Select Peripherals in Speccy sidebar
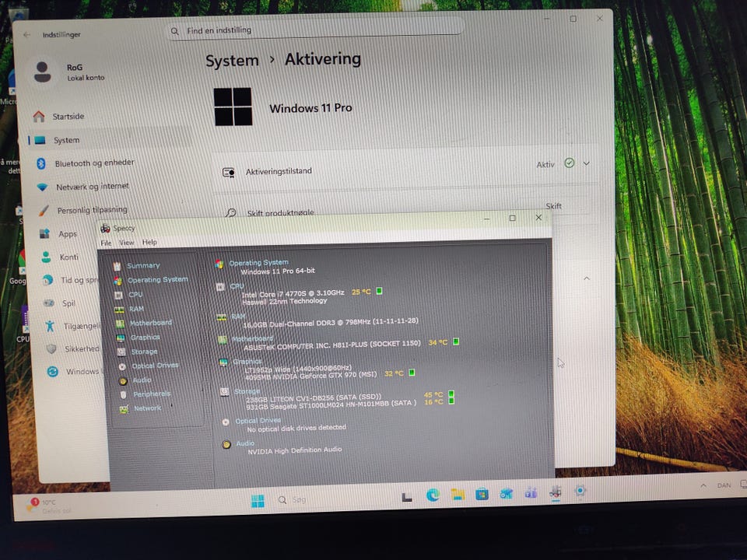 point(152,394)
